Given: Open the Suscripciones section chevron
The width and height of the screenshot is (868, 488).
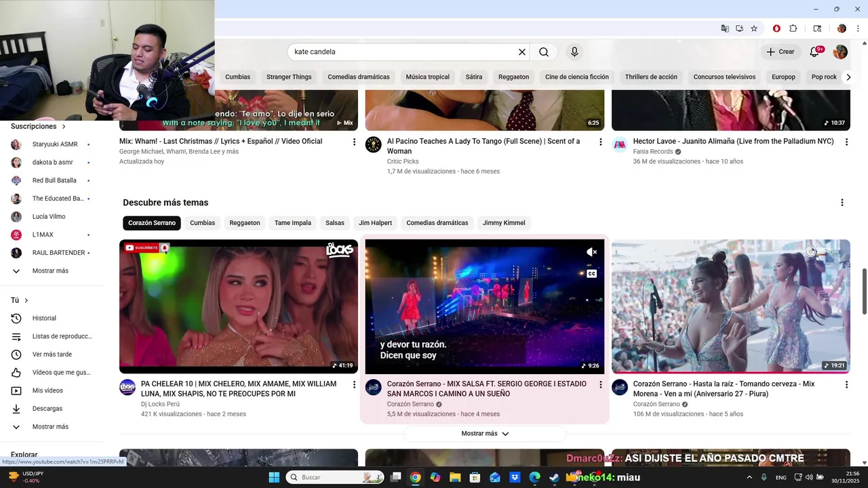Looking at the screenshot, I should (64, 127).
